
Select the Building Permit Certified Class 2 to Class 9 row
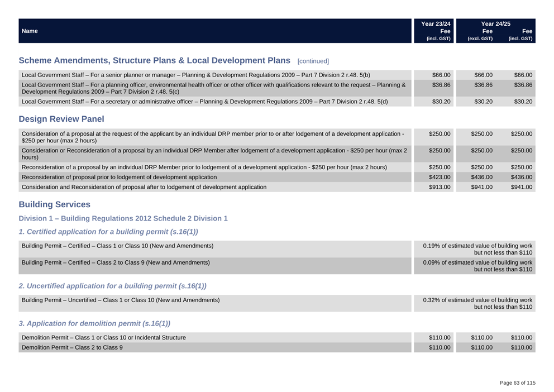tap(116, 262)
